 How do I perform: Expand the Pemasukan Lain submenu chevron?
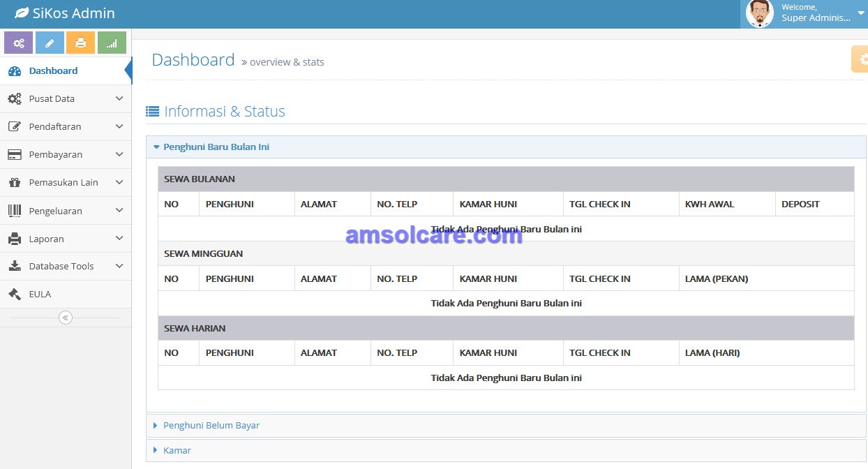point(119,182)
